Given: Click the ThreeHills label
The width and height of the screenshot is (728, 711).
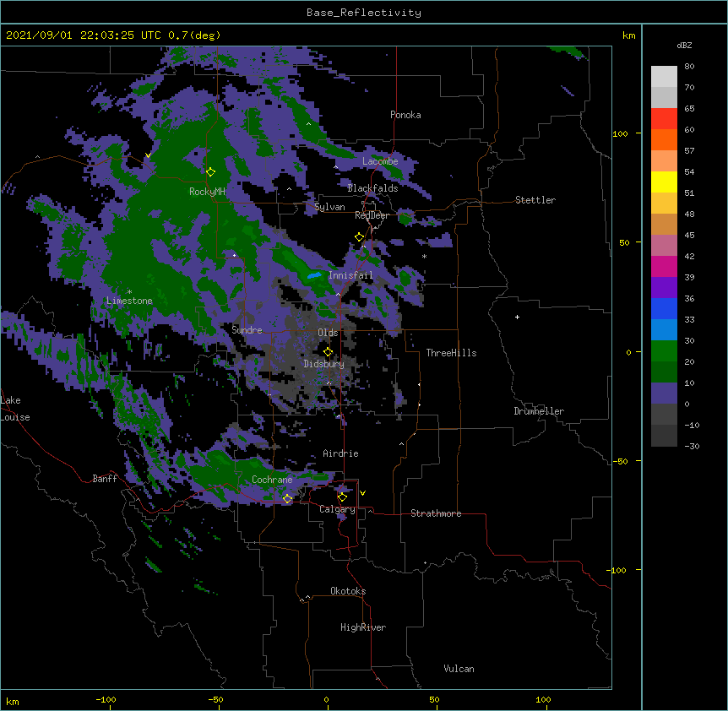Looking at the screenshot, I should 451,353.
